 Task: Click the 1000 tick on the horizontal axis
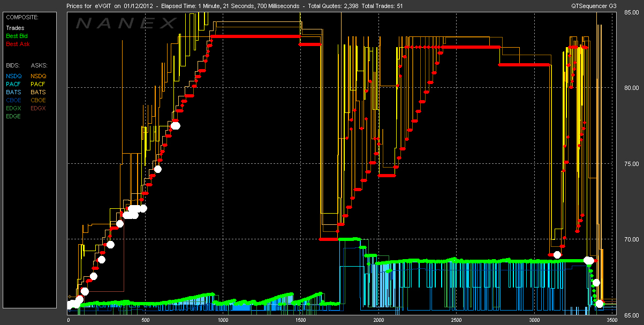(x=223, y=320)
